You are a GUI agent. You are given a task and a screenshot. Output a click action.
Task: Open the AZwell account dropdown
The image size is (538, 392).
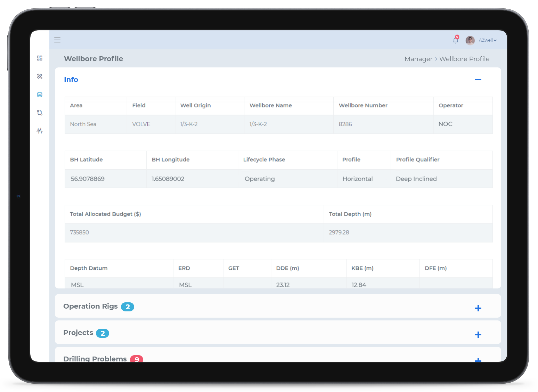click(488, 40)
